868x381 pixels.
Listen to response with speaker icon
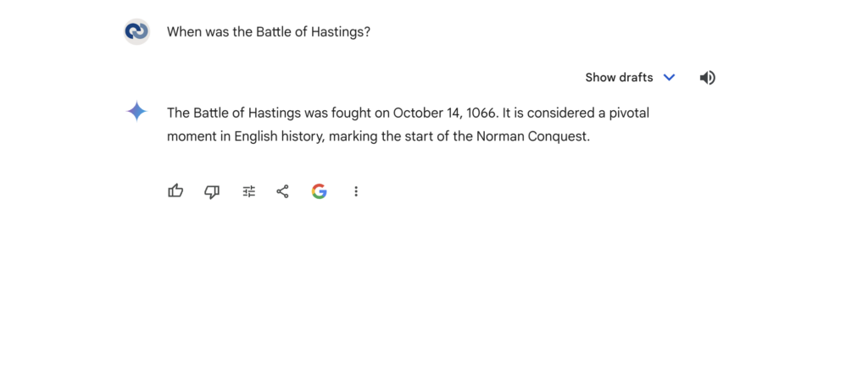click(x=708, y=78)
